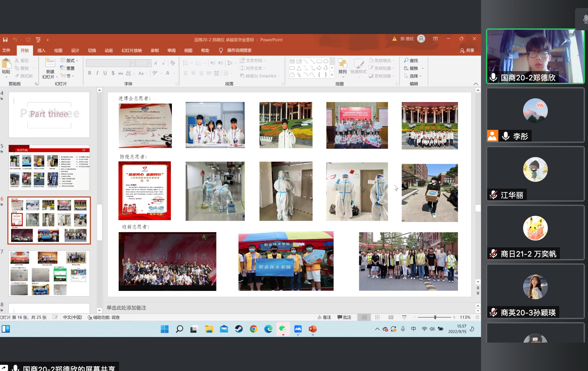Click the Reset (重置) button
588x371 pixels.
(67, 68)
